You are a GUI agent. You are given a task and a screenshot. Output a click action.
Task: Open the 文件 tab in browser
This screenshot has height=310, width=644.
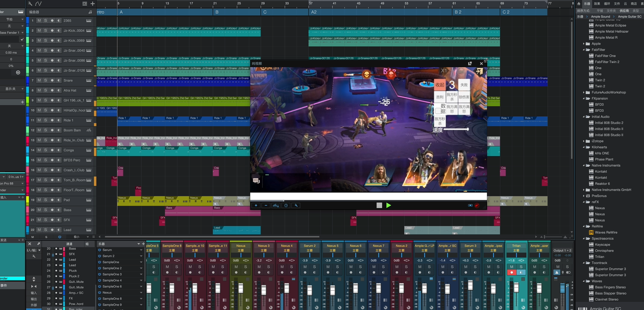[617, 4]
